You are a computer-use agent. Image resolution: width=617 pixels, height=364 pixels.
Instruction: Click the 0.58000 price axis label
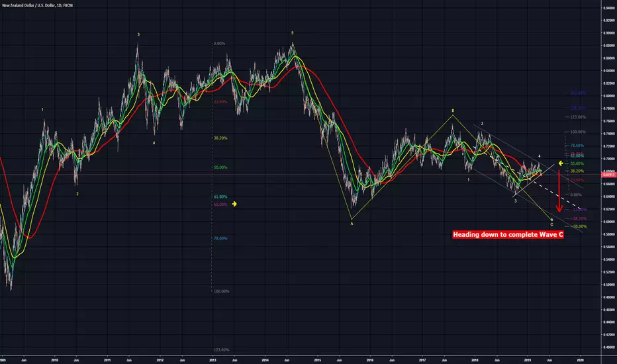point(609,234)
